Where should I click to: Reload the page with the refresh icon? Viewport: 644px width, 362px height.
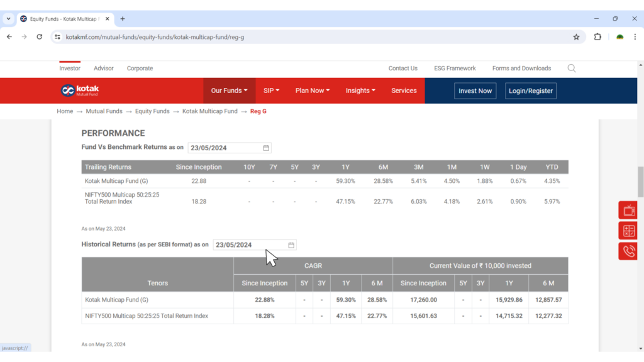(x=40, y=37)
